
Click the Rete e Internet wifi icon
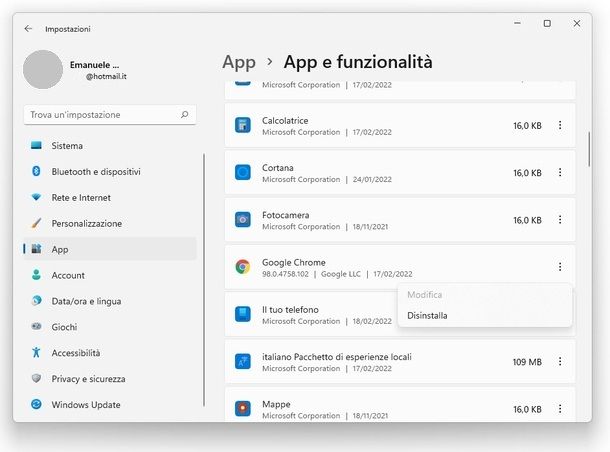click(x=36, y=197)
